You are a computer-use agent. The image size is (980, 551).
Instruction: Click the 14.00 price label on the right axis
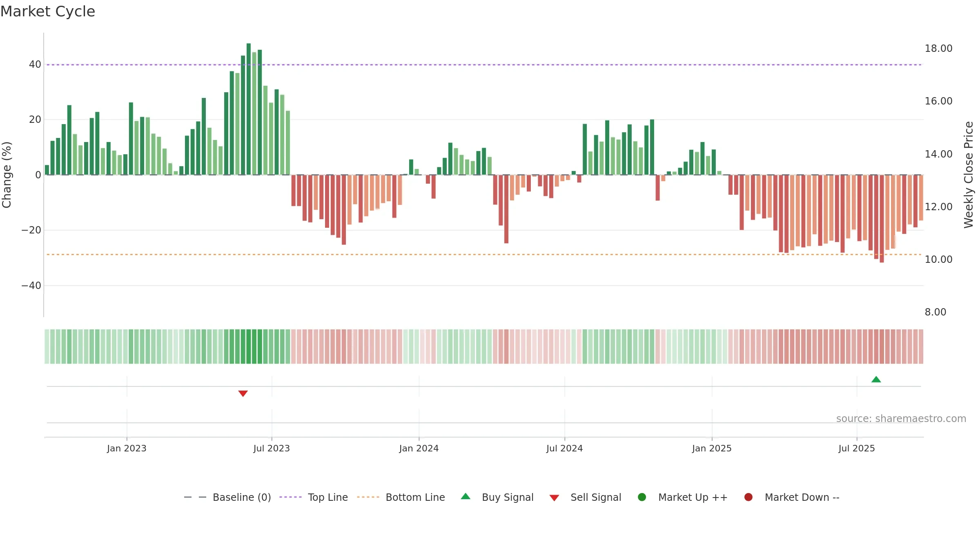point(938,154)
